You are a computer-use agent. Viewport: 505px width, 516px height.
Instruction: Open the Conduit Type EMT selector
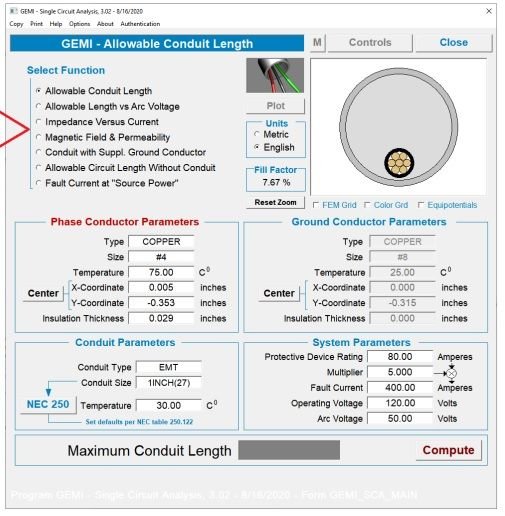point(169,367)
